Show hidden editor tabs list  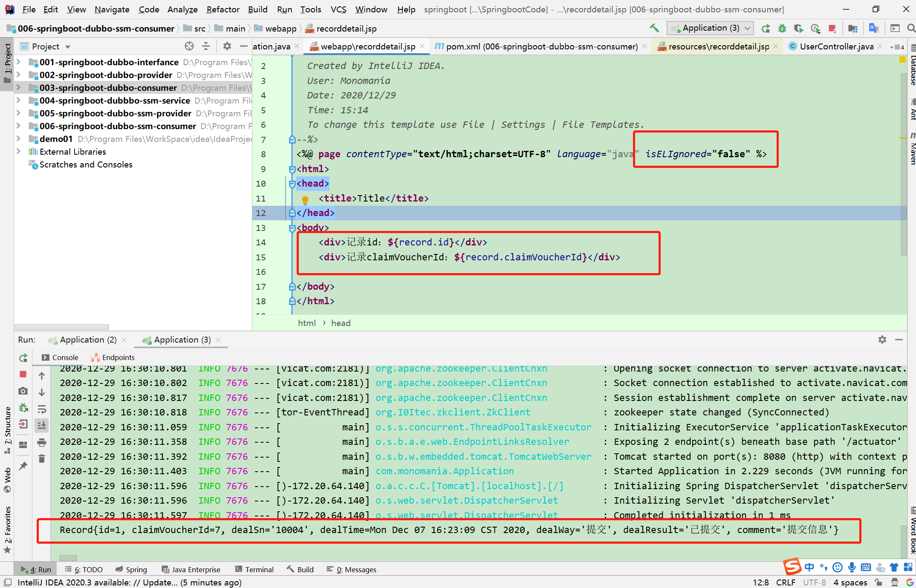897,47
